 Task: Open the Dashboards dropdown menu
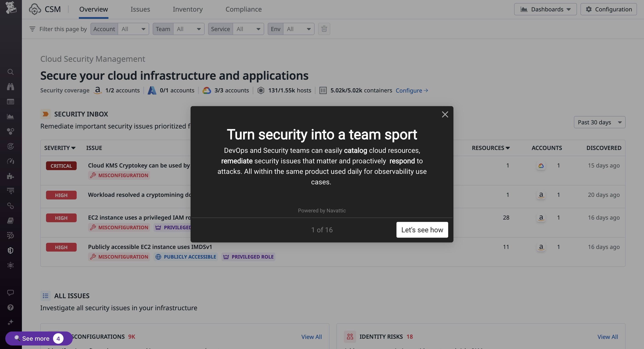(x=545, y=9)
